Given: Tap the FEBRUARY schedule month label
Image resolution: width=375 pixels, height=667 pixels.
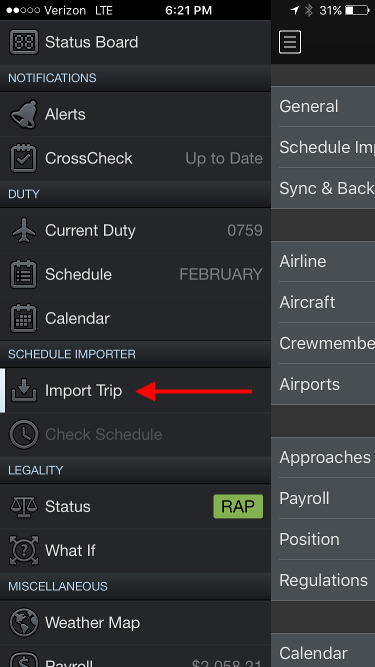Looking at the screenshot, I should coord(221,274).
